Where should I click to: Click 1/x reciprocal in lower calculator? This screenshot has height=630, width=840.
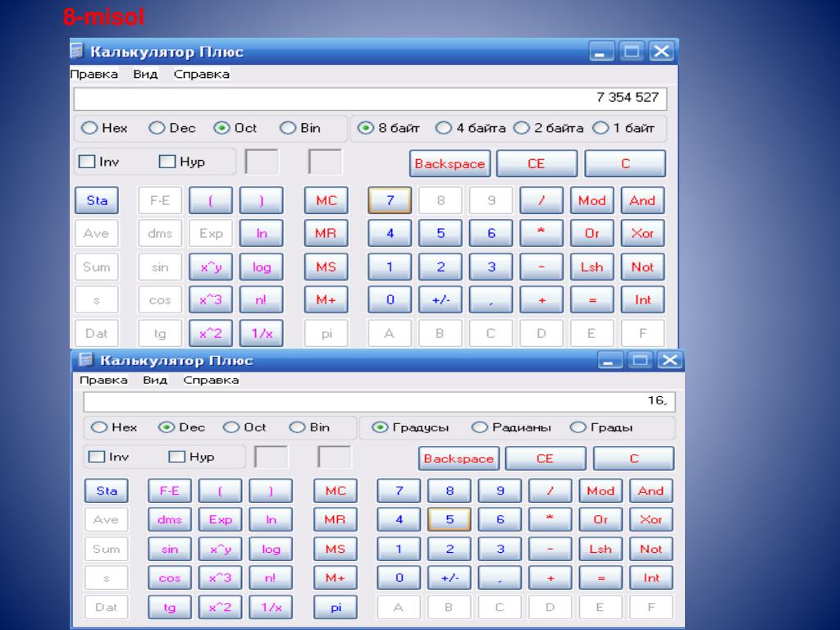[271, 608]
